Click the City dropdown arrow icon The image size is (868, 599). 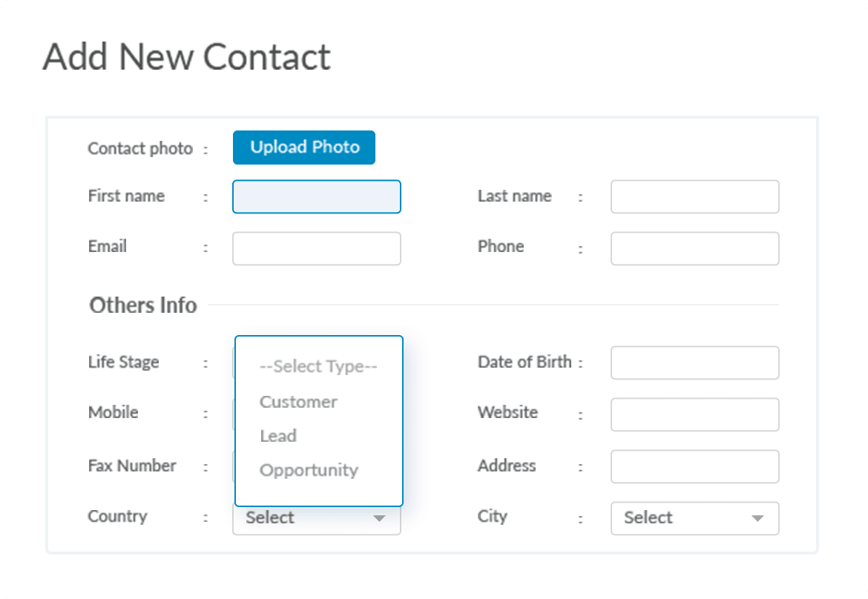click(757, 518)
